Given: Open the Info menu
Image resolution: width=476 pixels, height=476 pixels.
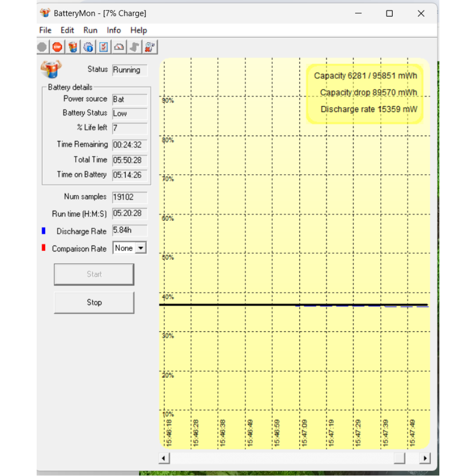Looking at the screenshot, I should pyautogui.click(x=114, y=30).
